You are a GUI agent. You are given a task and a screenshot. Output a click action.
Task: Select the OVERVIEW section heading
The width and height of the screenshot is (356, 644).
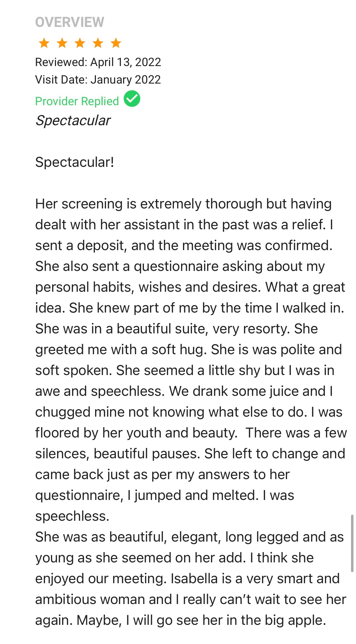click(70, 22)
